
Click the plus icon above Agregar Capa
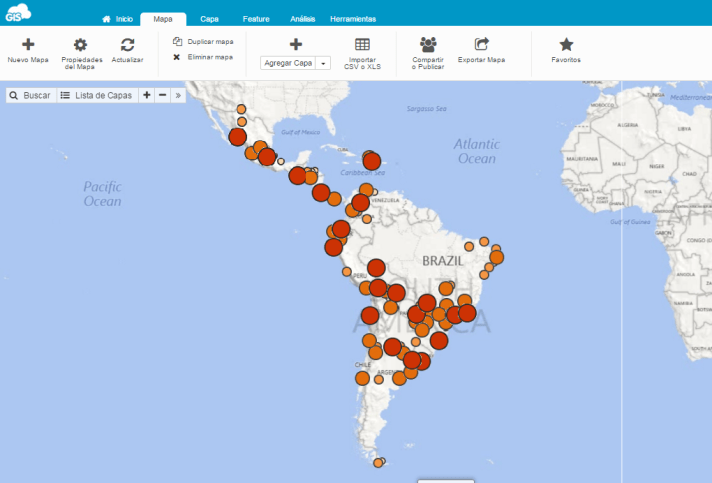[x=296, y=44]
